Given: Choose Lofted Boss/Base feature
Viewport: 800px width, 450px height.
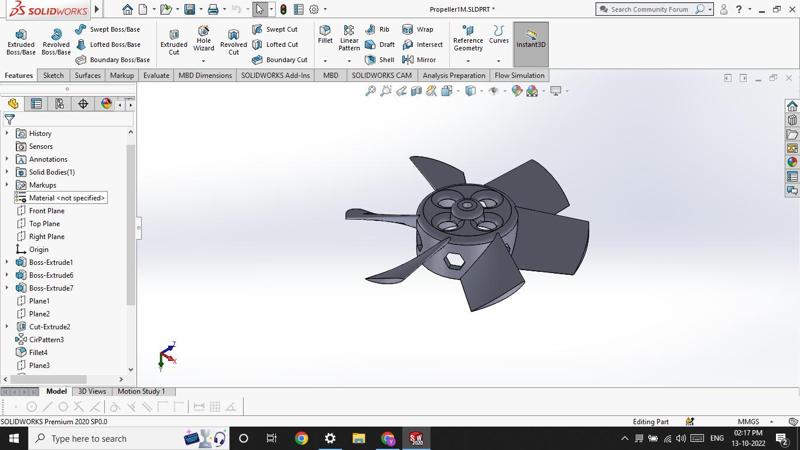Looking at the screenshot, I should 108,45.
